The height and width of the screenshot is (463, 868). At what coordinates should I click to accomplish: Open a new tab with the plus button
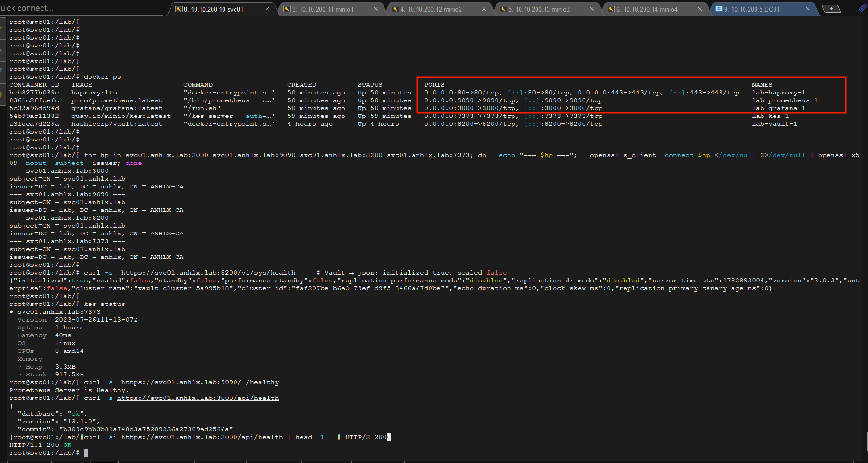[832, 9]
